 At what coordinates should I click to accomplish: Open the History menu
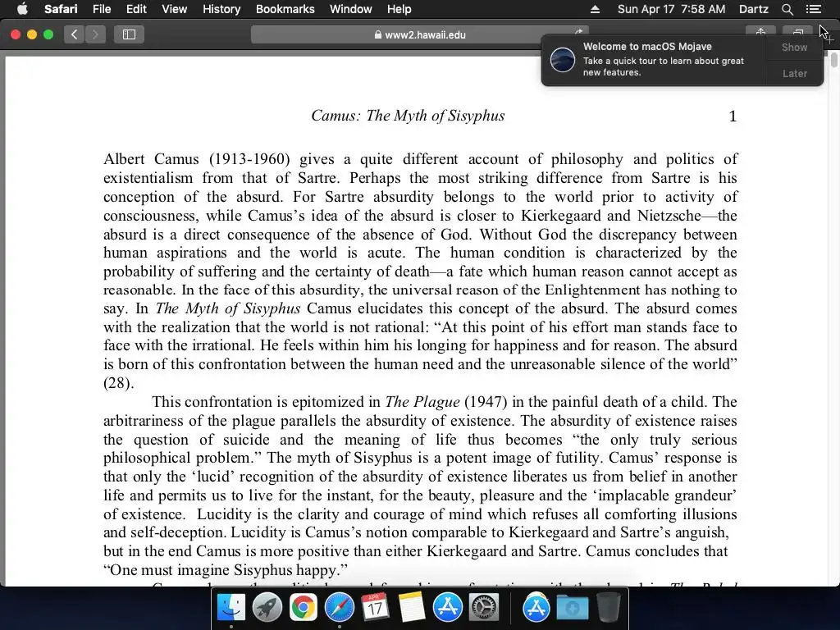pos(221,9)
